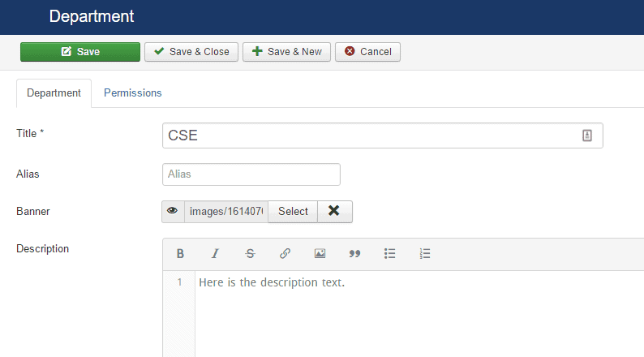Click Save & New button
The height and width of the screenshot is (357, 644).
[286, 52]
